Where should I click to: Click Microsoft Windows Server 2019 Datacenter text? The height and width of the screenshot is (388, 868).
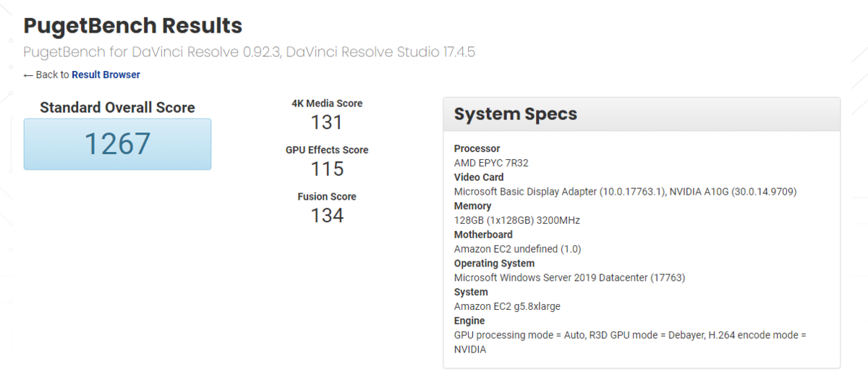569,278
